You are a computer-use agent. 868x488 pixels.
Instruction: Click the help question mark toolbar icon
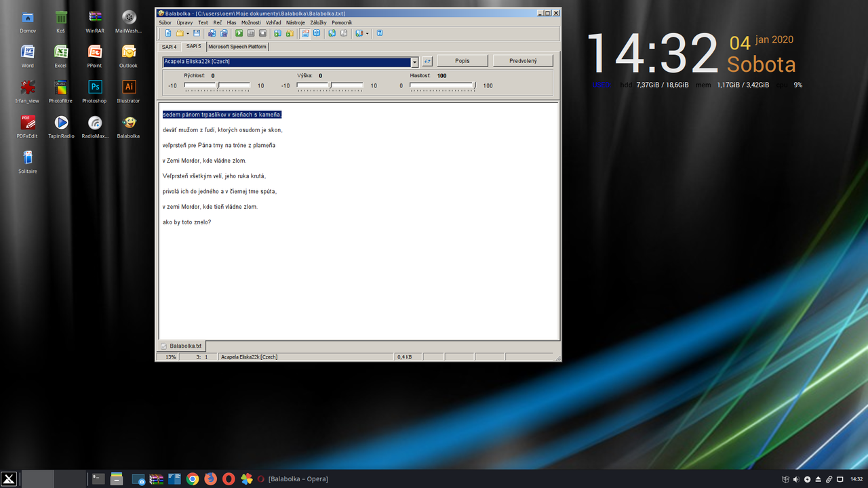(380, 33)
